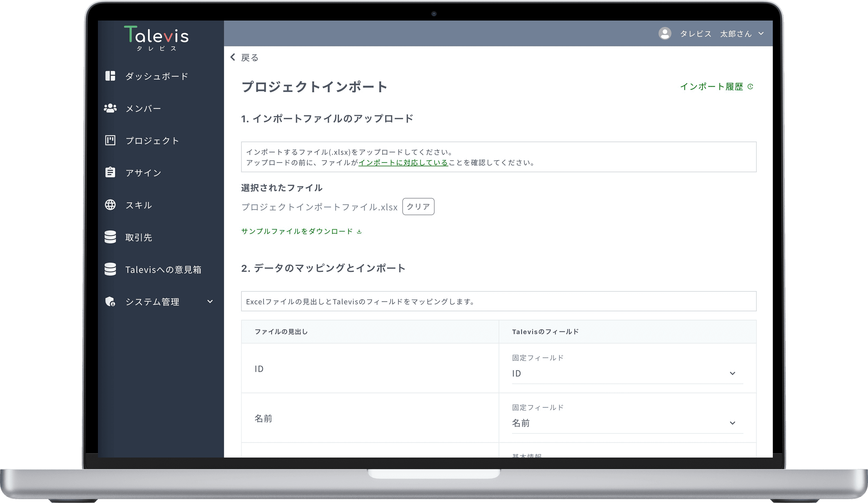Open the 名前 fixed field dropdown
868x503 pixels.
point(627,423)
